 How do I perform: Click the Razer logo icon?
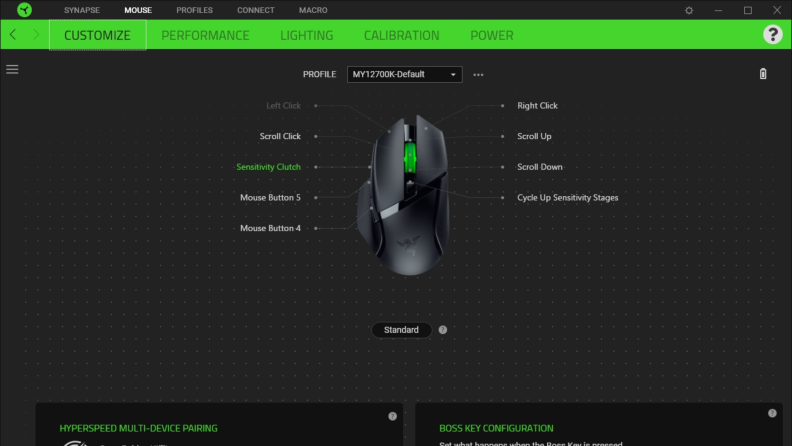24,10
